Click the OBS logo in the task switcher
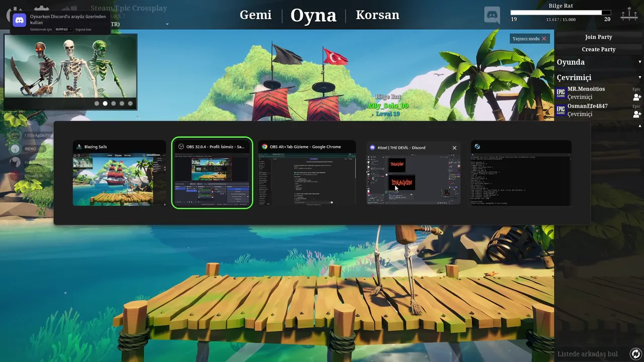Screen dimensions: 644x362 click(x=181, y=147)
